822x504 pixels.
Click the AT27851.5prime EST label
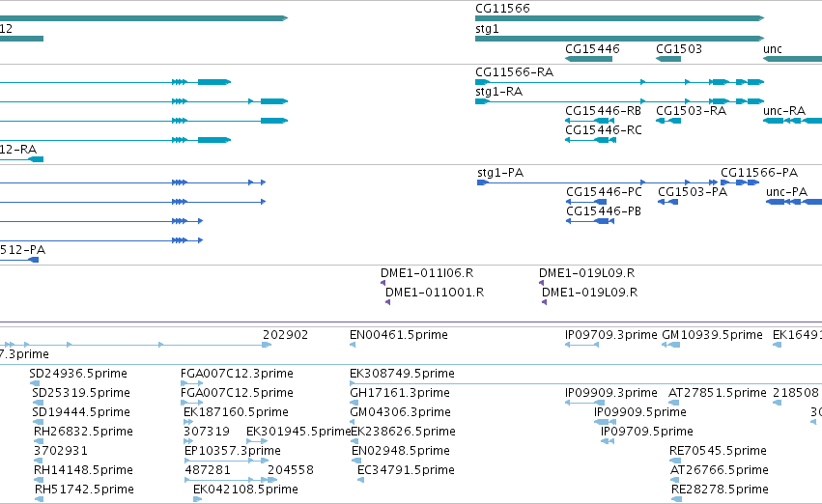click(x=717, y=394)
